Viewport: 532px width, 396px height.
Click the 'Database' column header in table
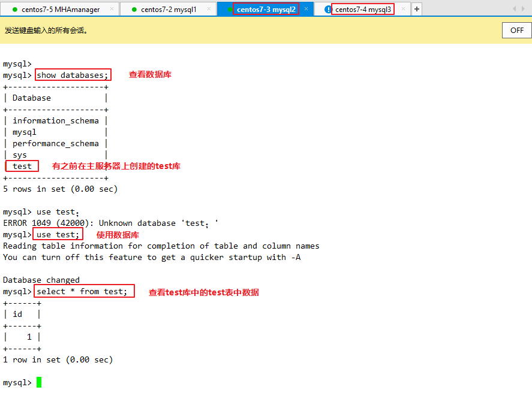tap(32, 98)
